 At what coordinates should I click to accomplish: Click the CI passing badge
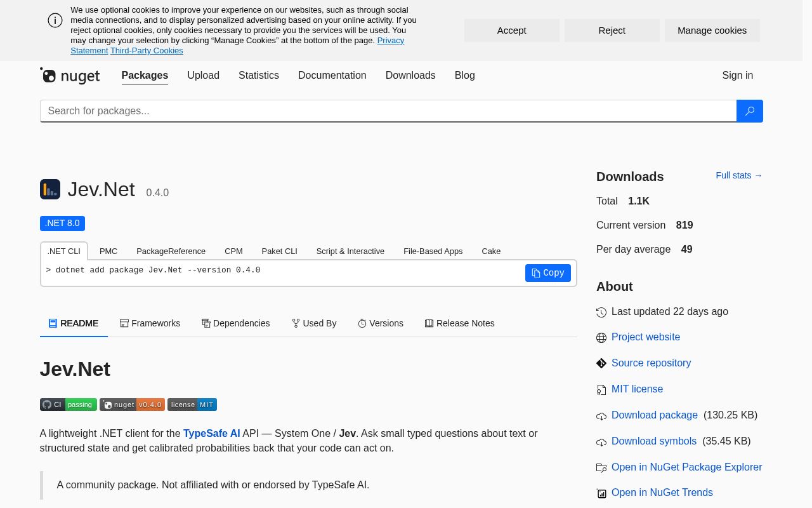[x=69, y=404]
